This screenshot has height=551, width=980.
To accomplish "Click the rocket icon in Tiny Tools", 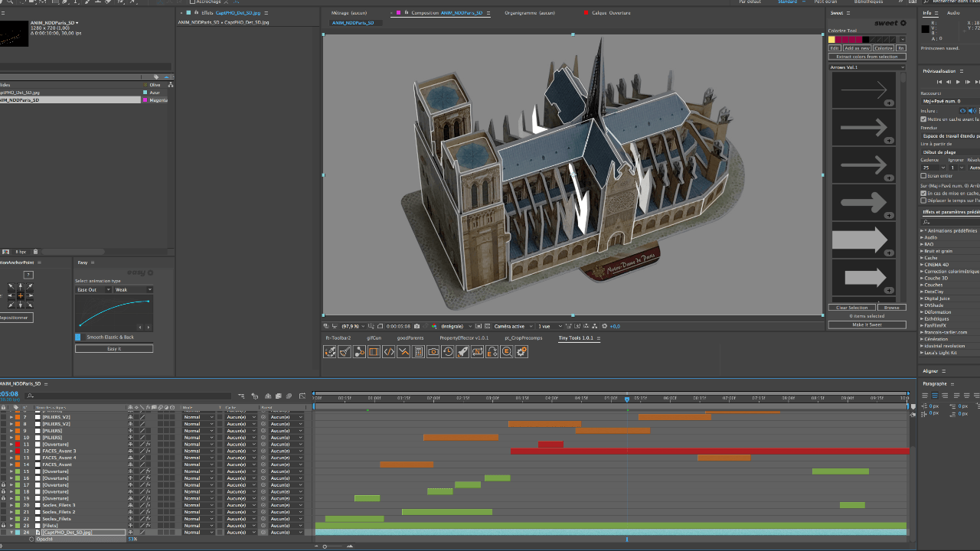I will click(462, 351).
